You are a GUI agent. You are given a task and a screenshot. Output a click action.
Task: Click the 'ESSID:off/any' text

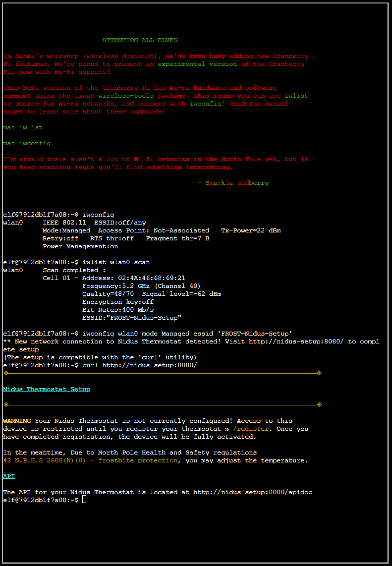tap(120, 223)
